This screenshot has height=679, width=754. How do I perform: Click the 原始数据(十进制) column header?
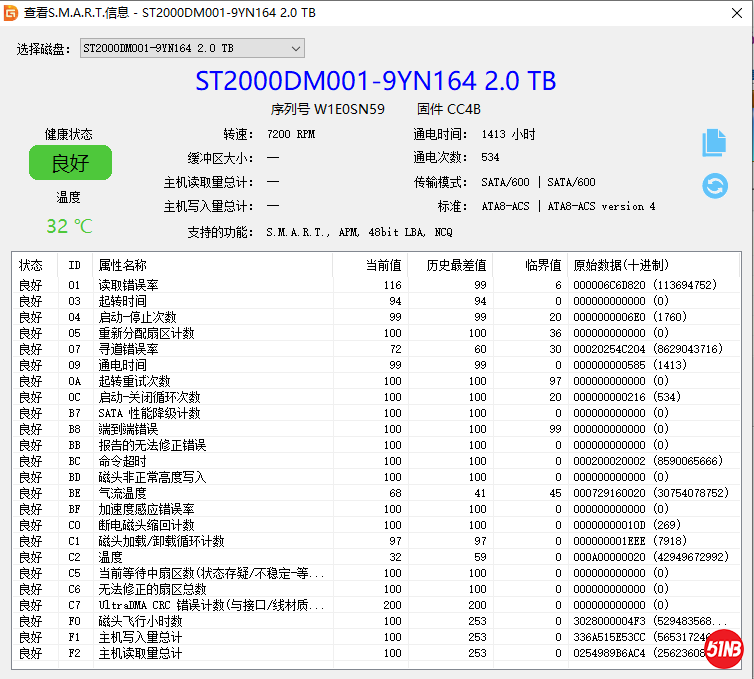pyautogui.click(x=620, y=265)
